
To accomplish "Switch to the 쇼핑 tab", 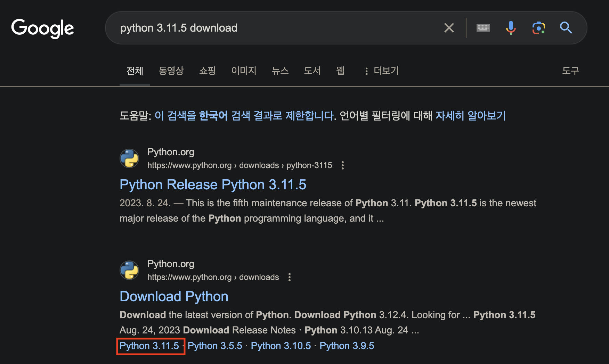I will point(208,71).
